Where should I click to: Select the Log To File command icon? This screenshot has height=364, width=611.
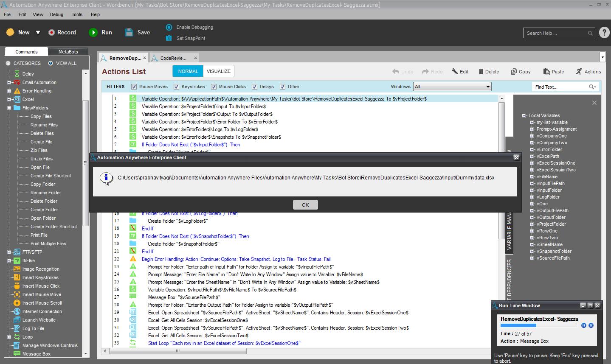click(17, 328)
